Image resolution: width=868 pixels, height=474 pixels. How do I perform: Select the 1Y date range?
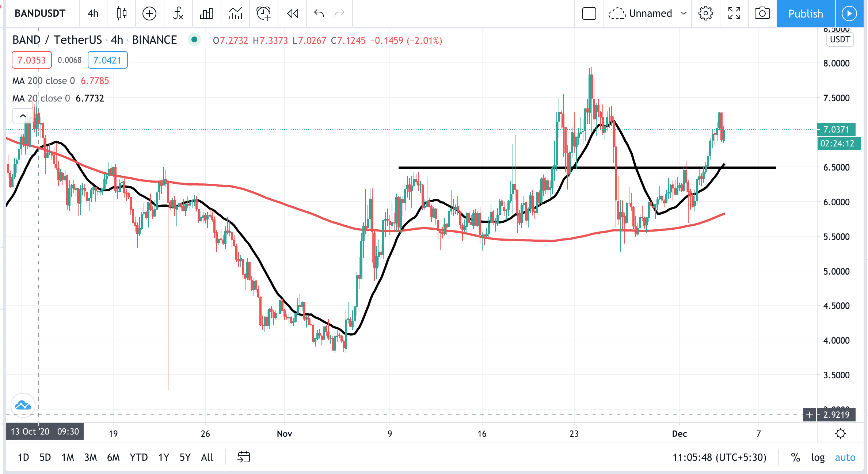163,457
